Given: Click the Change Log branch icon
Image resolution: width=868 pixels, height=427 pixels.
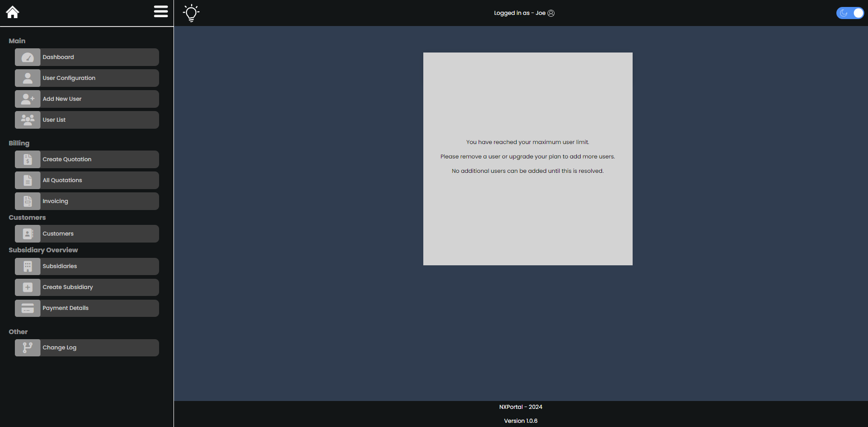Looking at the screenshot, I should click(x=27, y=348).
